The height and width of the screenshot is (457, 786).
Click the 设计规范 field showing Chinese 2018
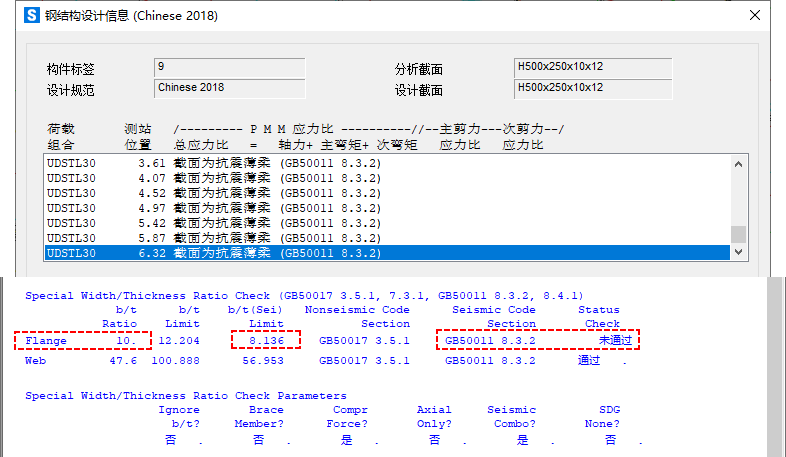[227, 88]
